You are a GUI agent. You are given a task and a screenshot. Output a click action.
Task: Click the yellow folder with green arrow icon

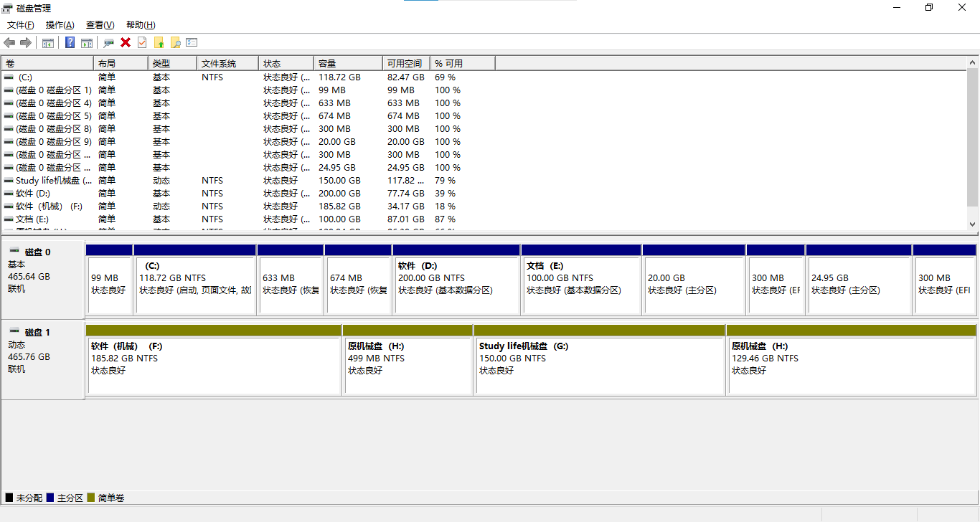(x=159, y=42)
